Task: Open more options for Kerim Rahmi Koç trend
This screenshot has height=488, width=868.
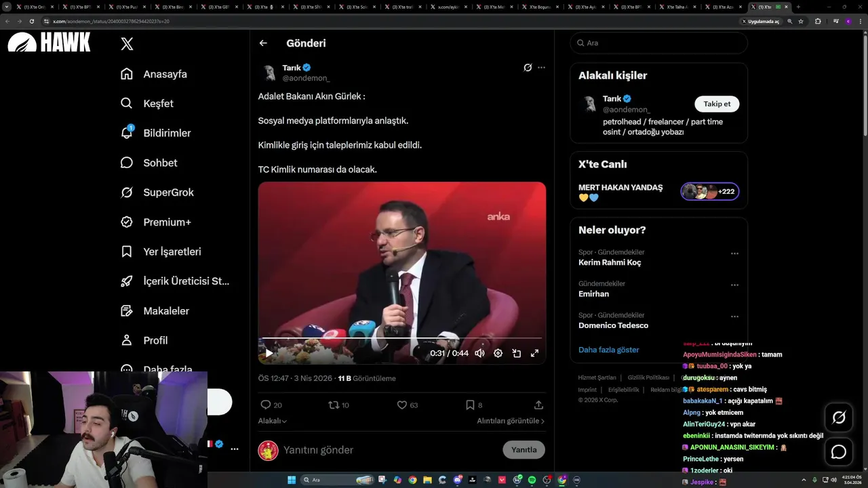Action: (x=734, y=253)
